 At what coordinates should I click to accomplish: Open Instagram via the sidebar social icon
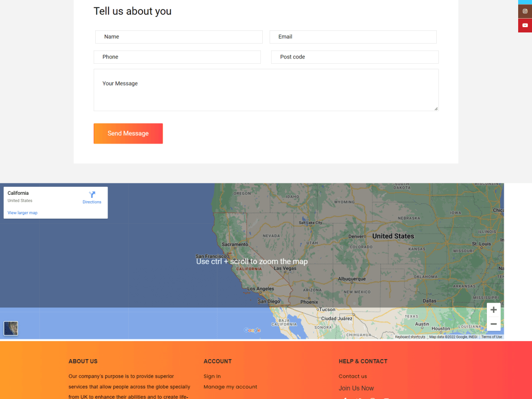(x=525, y=11)
